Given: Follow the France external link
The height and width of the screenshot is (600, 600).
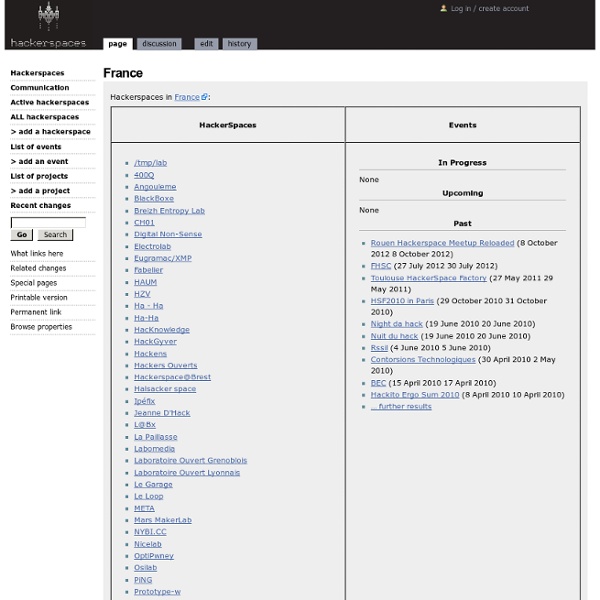Looking at the screenshot, I should tap(187, 97).
